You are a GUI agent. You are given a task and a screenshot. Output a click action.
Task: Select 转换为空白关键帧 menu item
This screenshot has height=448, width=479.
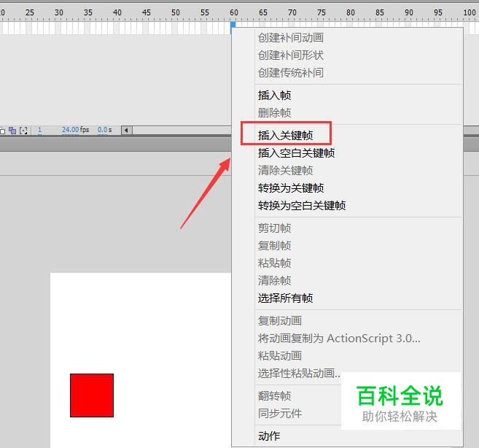tap(302, 206)
